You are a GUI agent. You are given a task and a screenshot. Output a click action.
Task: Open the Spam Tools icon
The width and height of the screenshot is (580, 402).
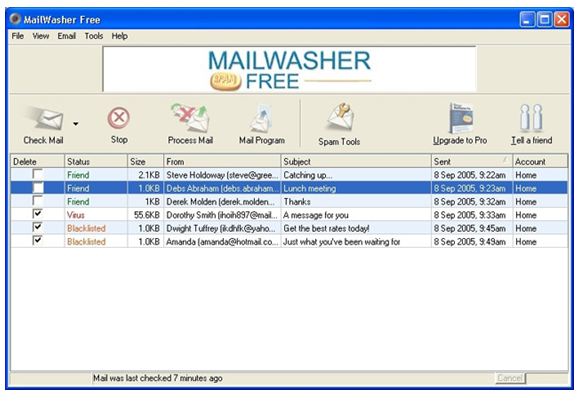coord(340,117)
